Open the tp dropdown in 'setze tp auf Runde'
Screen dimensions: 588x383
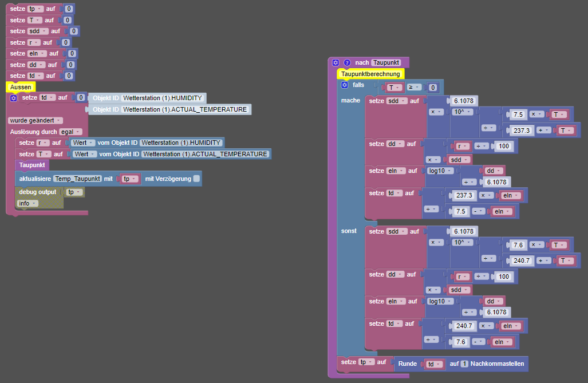[366, 362]
